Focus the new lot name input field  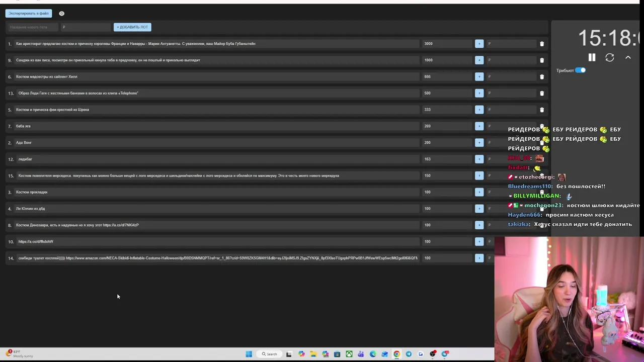coord(33,27)
